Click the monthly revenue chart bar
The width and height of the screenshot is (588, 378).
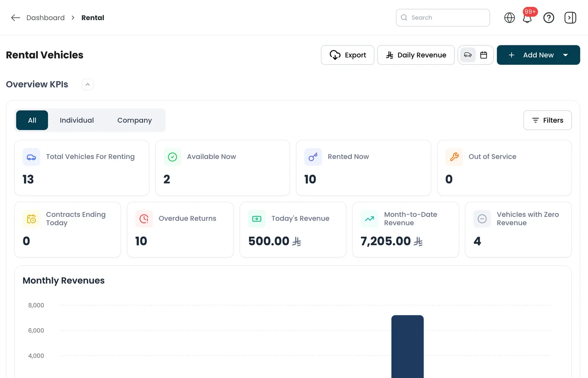click(x=407, y=346)
